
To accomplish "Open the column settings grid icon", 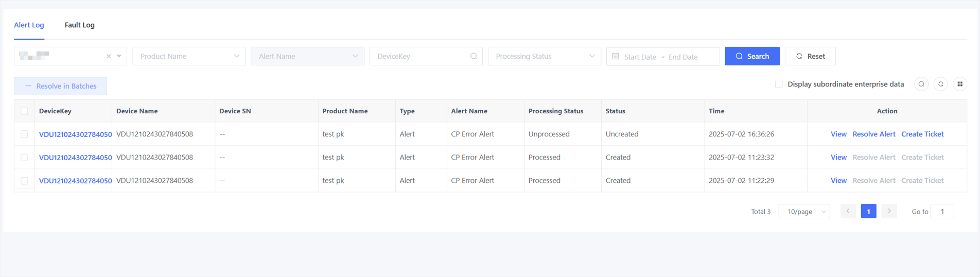I will pos(960,84).
